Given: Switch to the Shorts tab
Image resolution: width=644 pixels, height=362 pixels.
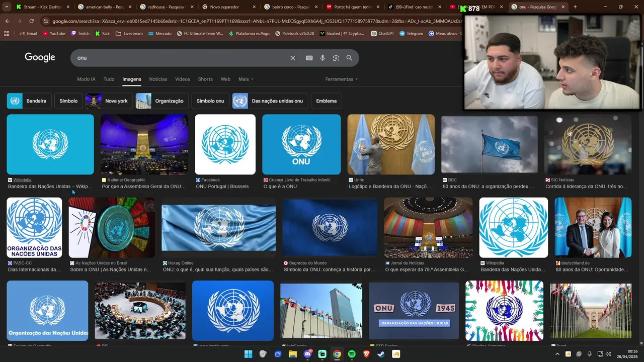Looking at the screenshot, I should (x=205, y=79).
